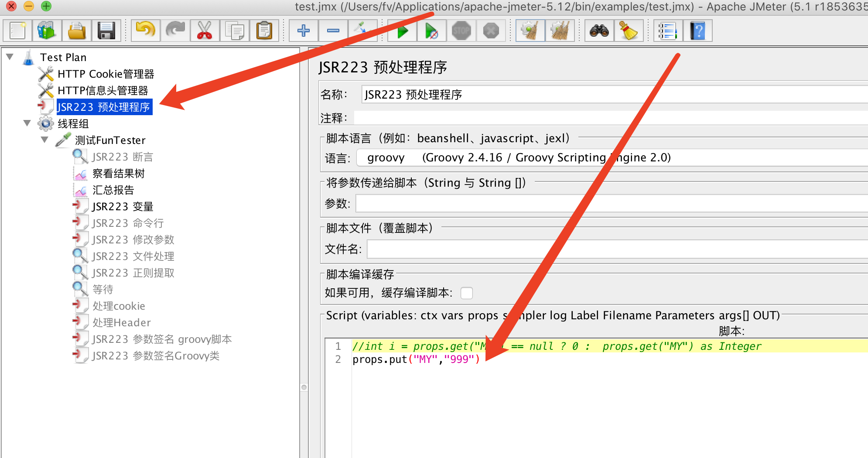Open the function helper dialog
Image resolution: width=868 pixels, height=458 pixels.
tap(668, 31)
